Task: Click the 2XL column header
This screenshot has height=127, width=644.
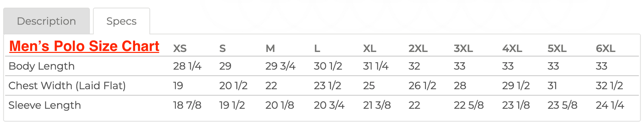Action: 418,49
